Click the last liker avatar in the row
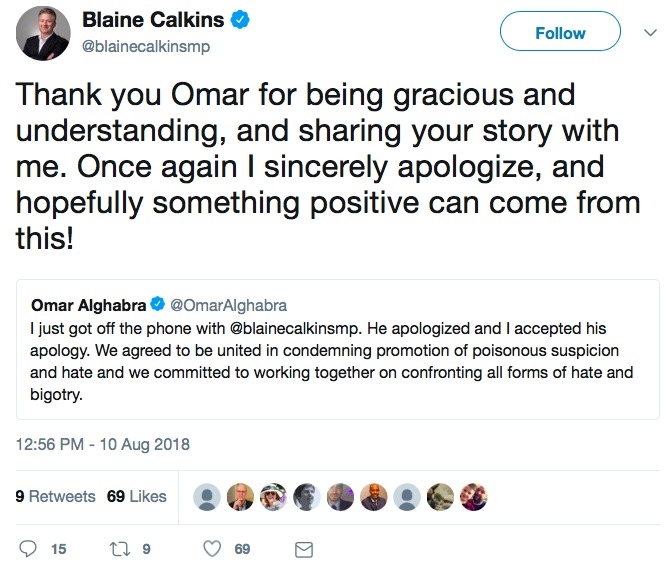 point(473,497)
